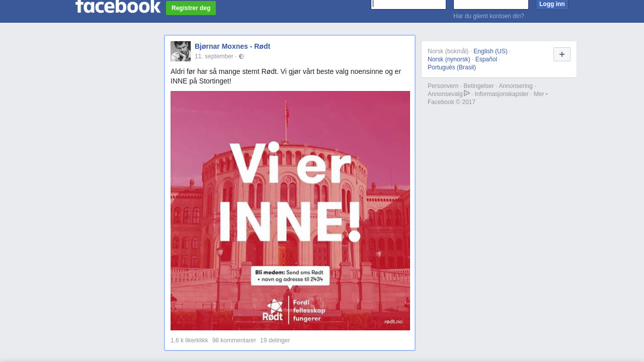Image resolution: width=644 pixels, height=362 pixels.
Task: Open the 98 kommentarer link
Action: pyautogui.click(x=234, y=340)
